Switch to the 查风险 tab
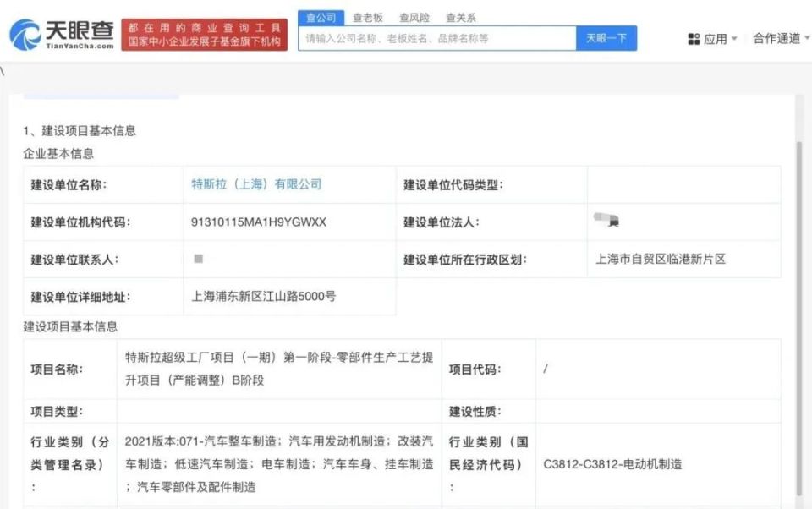Screen dimensions: 812x509 click(x=414, y=18)
